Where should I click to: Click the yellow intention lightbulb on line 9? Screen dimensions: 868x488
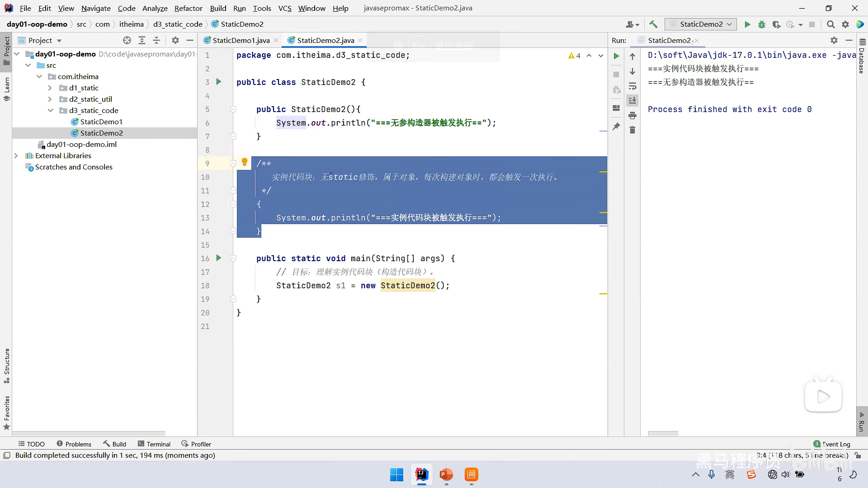[245, 162]
